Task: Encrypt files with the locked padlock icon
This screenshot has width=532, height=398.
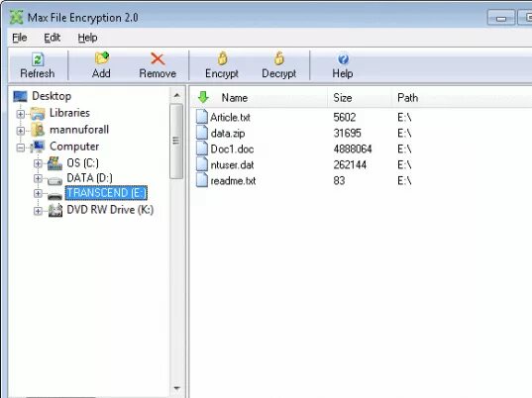Action: tap(222, 58)
